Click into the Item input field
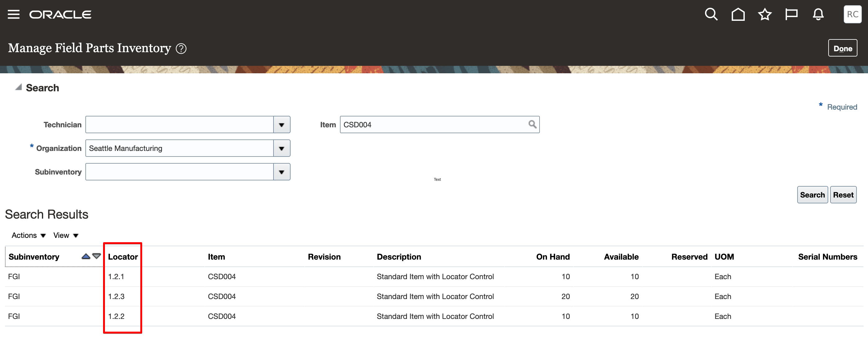This screenshot has width=868, height=354. coord(433,125)
